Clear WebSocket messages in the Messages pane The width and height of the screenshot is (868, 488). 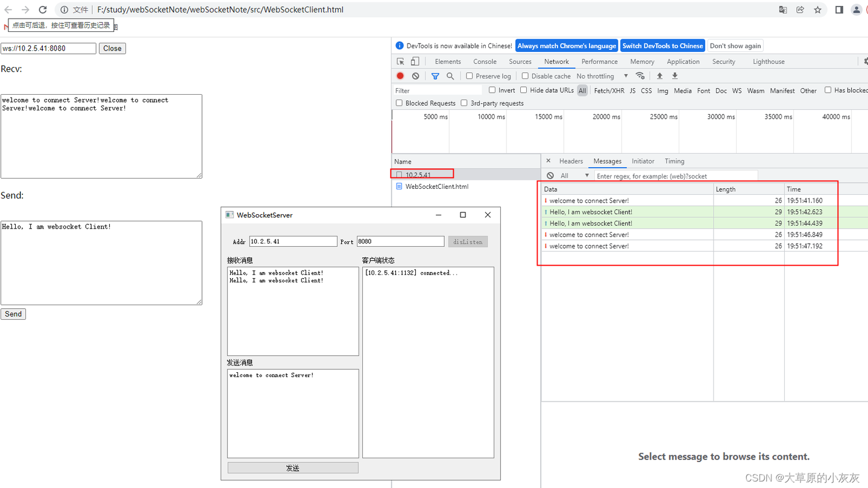coord(550,176)
